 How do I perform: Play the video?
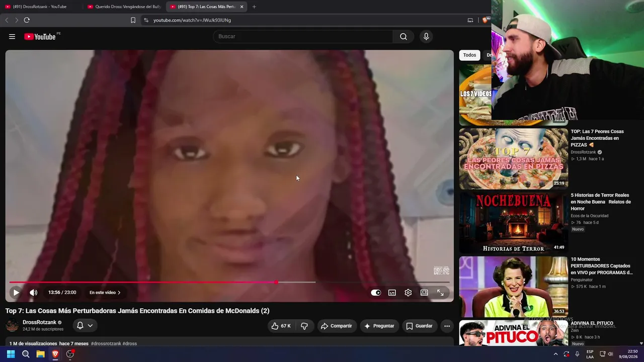click(x=16, y=293)
